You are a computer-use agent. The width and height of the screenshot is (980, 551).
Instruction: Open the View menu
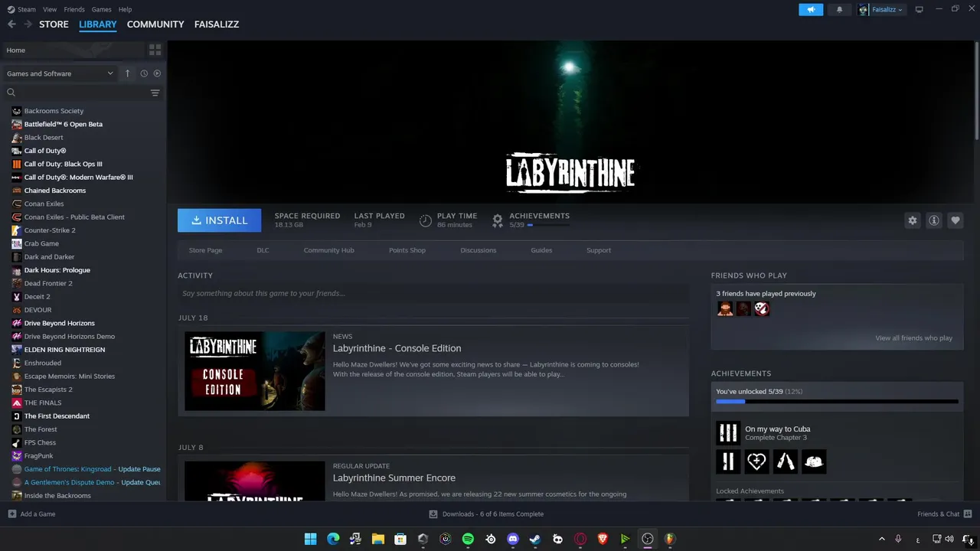click(50, 9)
